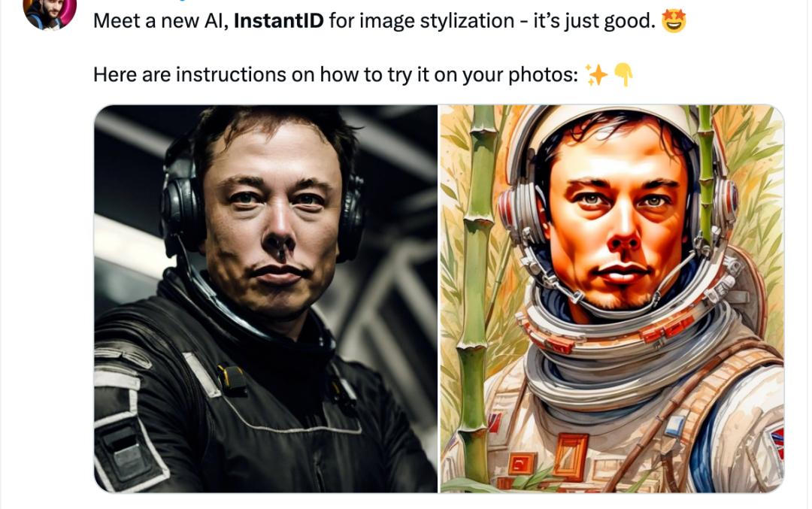Click the words 'for image stylization'

point(422,21)
